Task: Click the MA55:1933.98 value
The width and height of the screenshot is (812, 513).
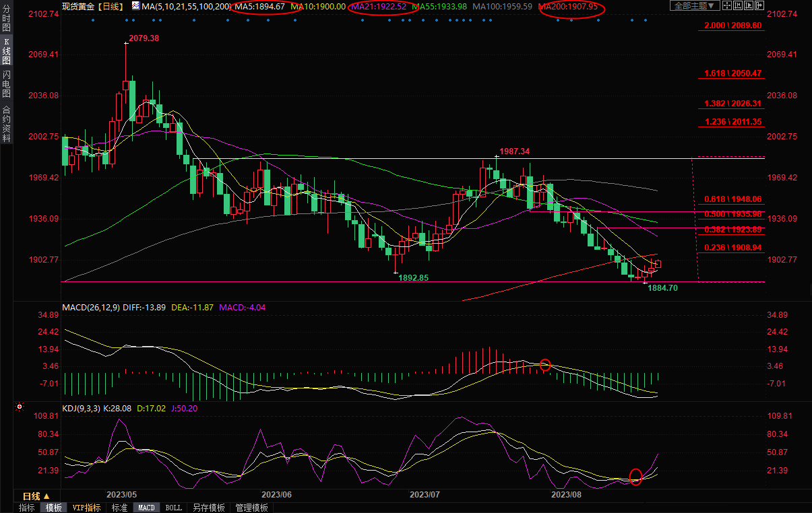Action: click(x=439, y=6)
